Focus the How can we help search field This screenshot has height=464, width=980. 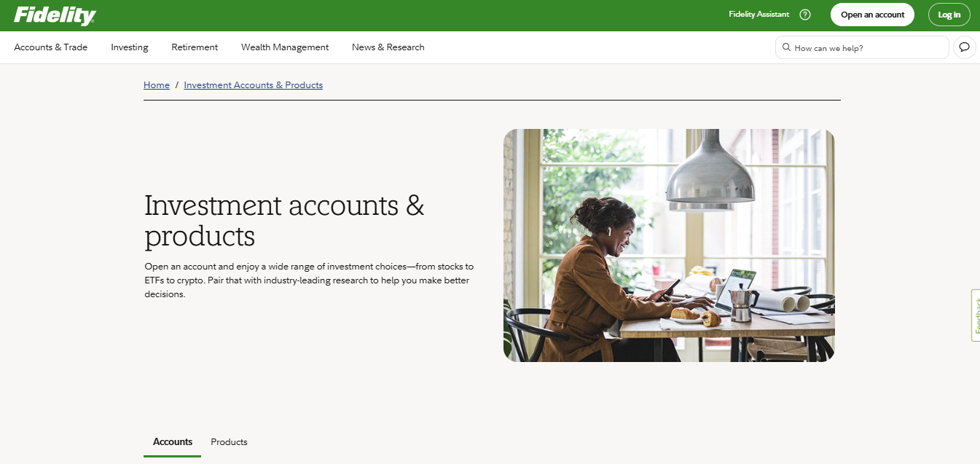[862, 47]
